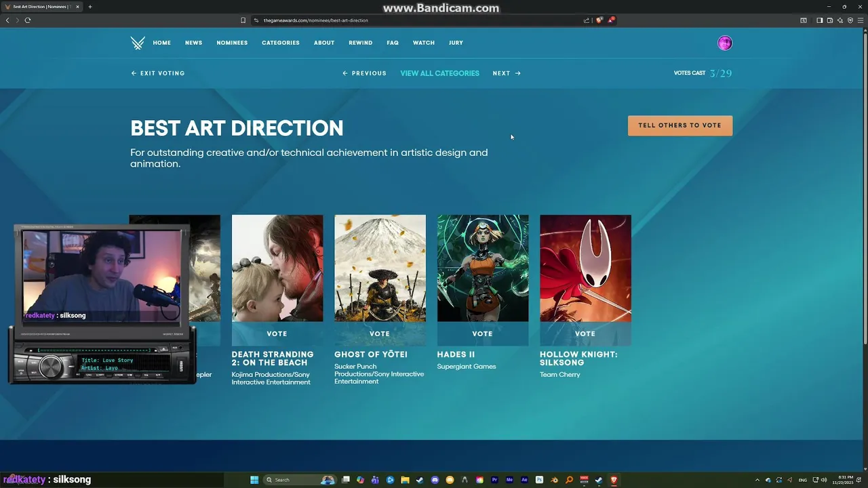Show hidden system tray icons

point(757,480)
